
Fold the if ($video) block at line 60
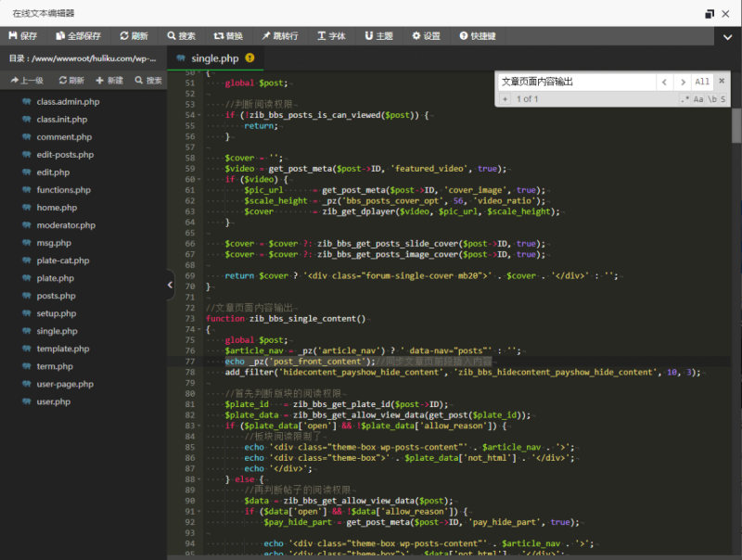click(199, 180)
